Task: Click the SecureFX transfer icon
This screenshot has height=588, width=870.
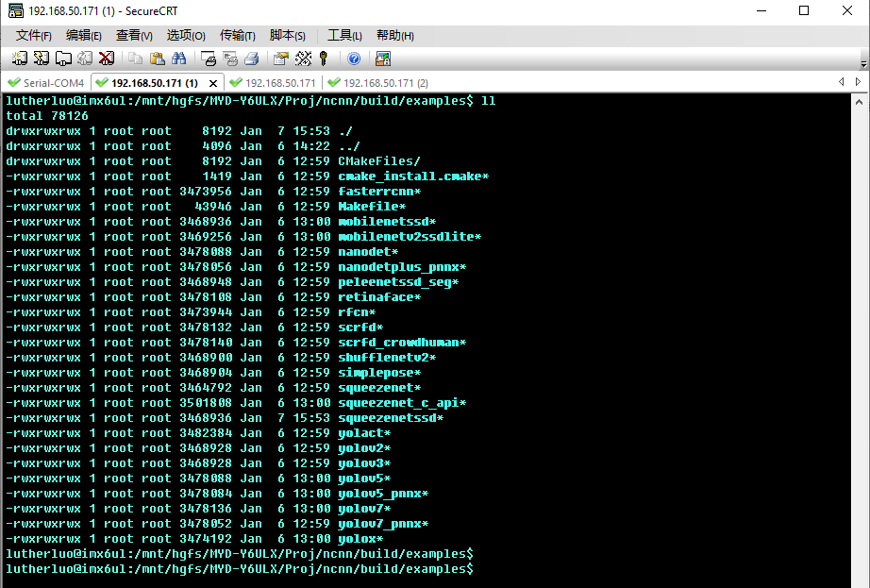Action: click(383, 59)
